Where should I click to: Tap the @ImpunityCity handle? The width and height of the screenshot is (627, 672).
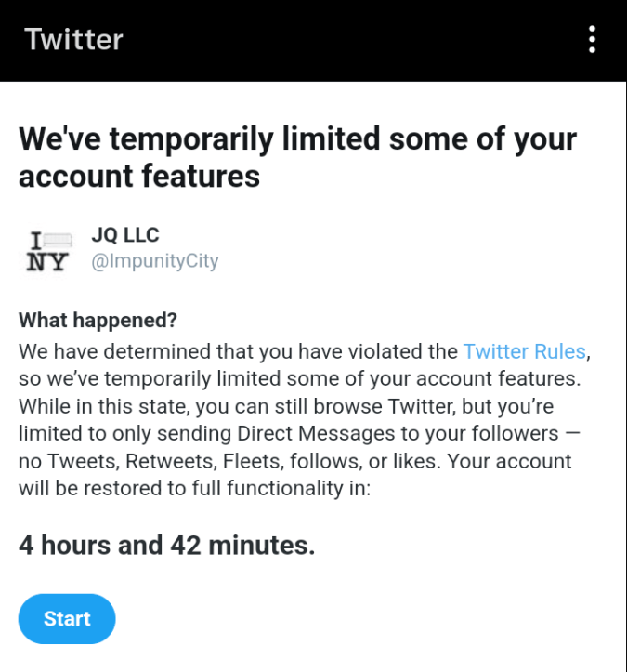point(154,261)
